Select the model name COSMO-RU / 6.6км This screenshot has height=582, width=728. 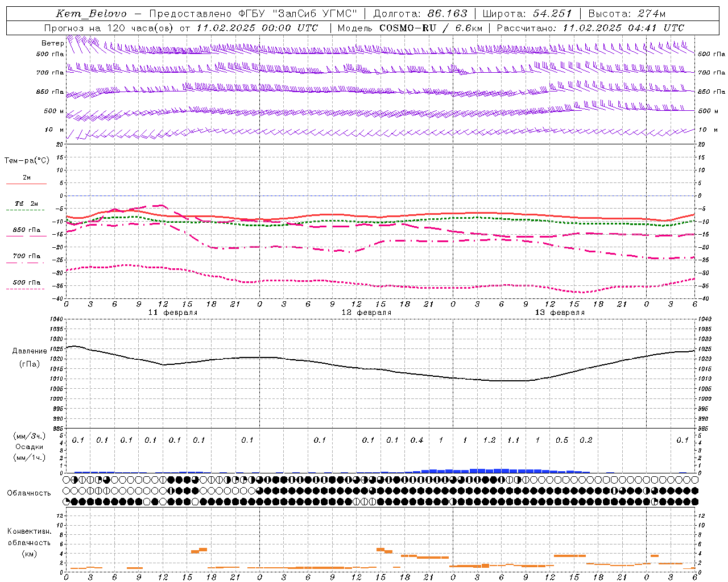[x=431, y=28]
